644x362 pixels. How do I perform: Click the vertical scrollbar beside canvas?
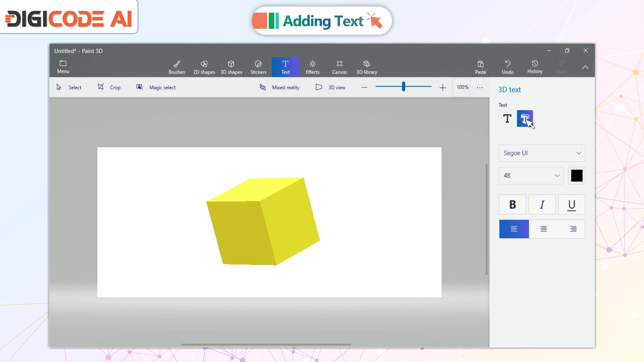click(x=487, y=219)
